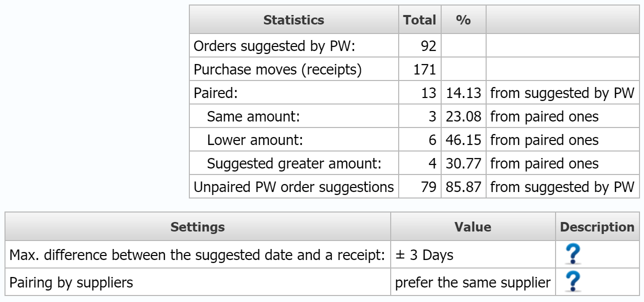Click the Description column header
This screenshot has height=302, width=644.
[597, 227]
